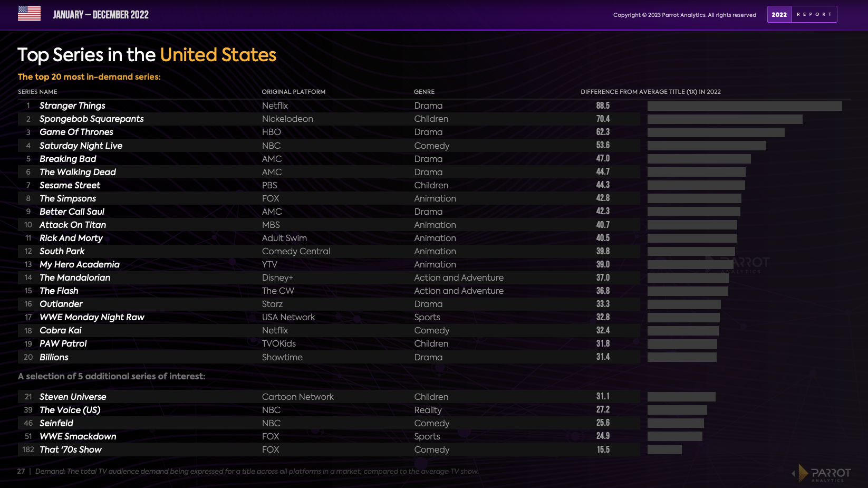Click the Genre column header
Image resolution: width=868 pixels, height=488 pixels.
[x=424, y=92]
